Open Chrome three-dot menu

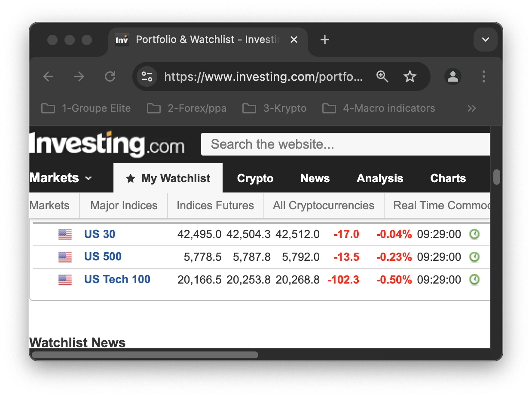click(484, 77)
